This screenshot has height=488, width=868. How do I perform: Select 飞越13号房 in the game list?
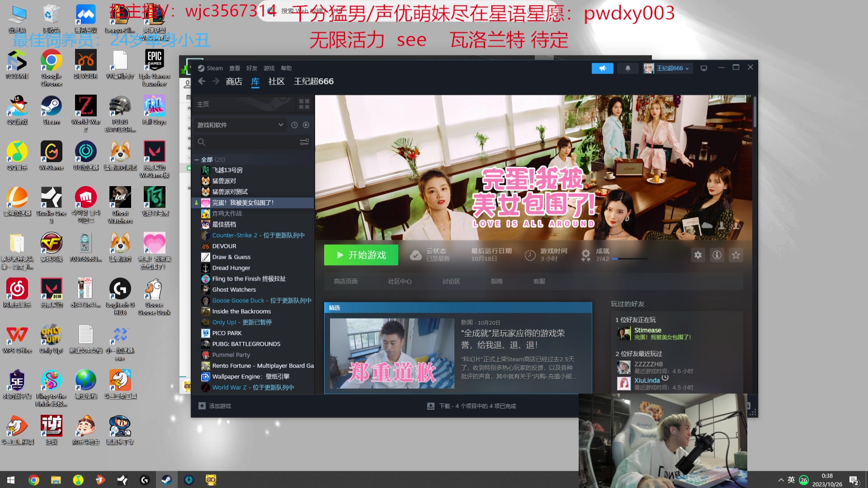pyautogui.click(x=253, y=170)
